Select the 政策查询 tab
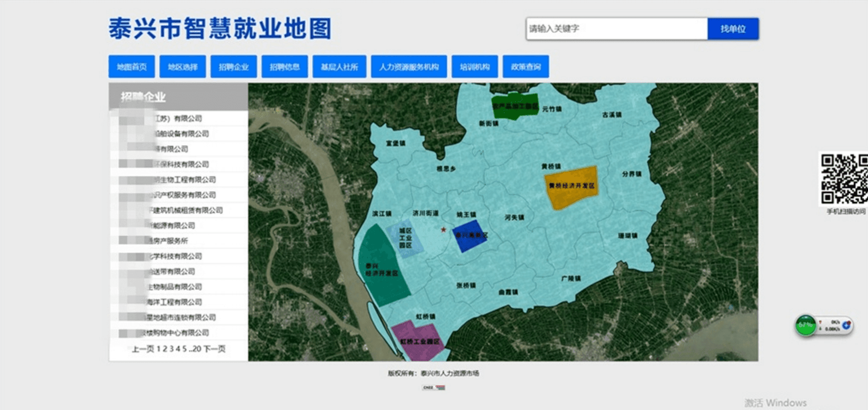Screen dimensions: 868x410 click(525, 67)
